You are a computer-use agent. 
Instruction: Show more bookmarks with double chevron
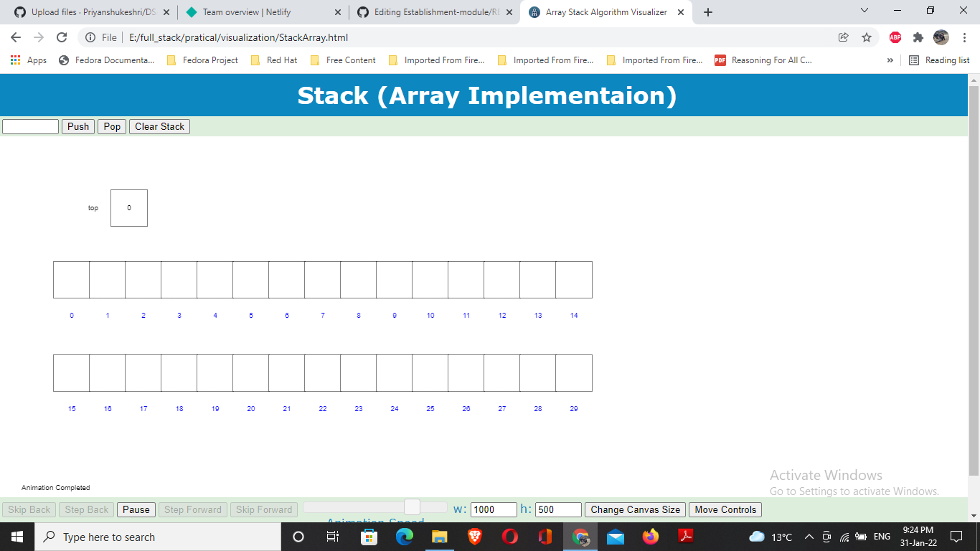pos(890,60)
